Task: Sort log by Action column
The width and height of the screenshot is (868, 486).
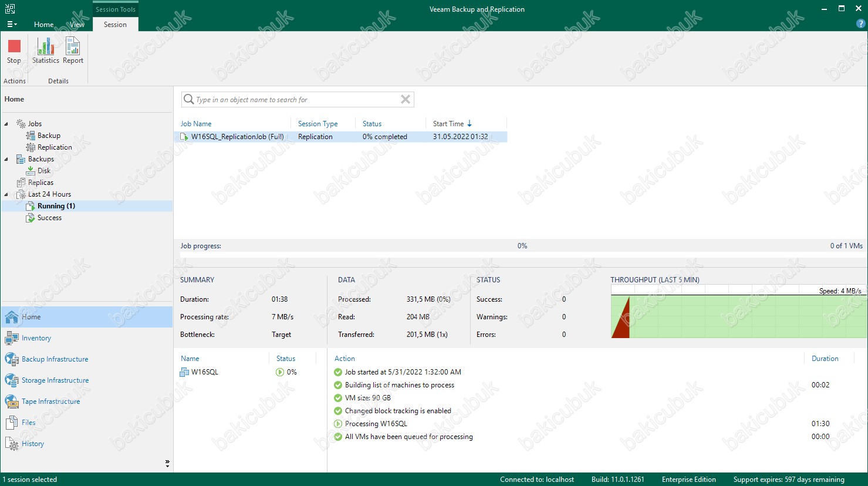Action: (x=345, y=359)
